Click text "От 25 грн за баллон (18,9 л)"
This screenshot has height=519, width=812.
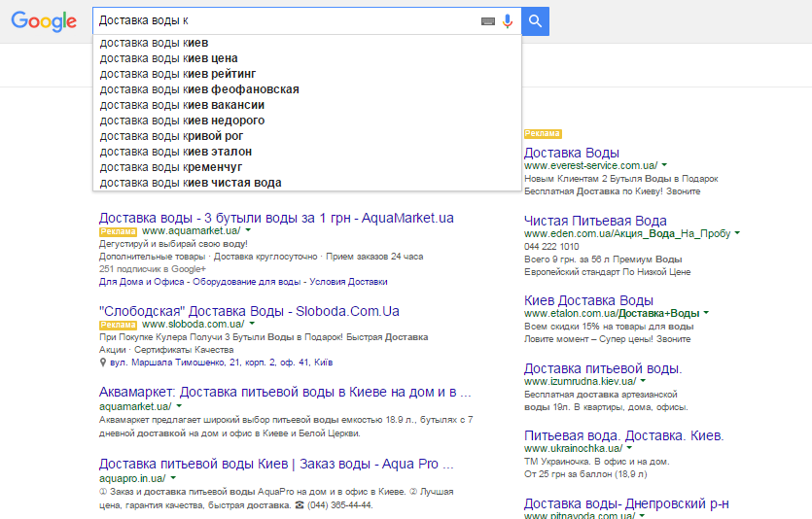(x=585, y=474)
